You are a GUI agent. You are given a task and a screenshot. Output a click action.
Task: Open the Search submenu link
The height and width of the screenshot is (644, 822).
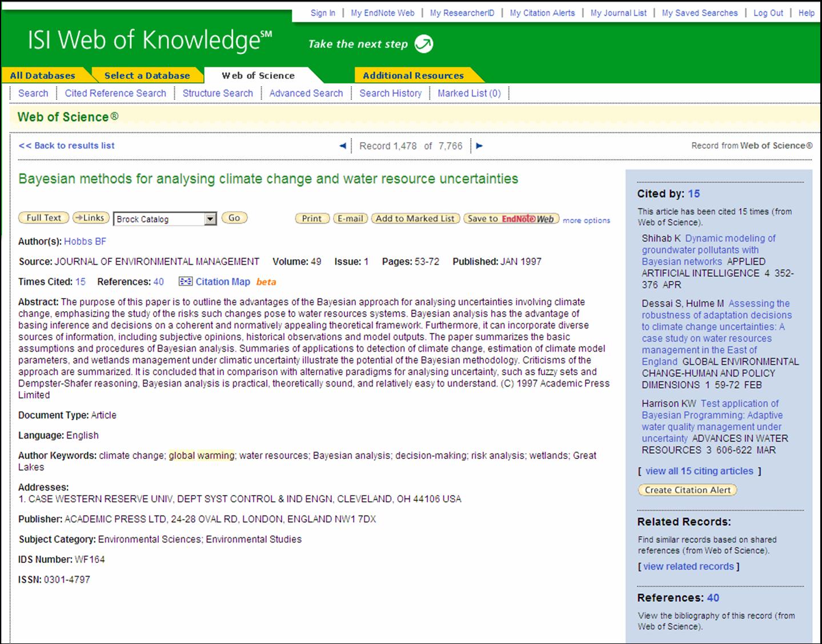point(33,93)
